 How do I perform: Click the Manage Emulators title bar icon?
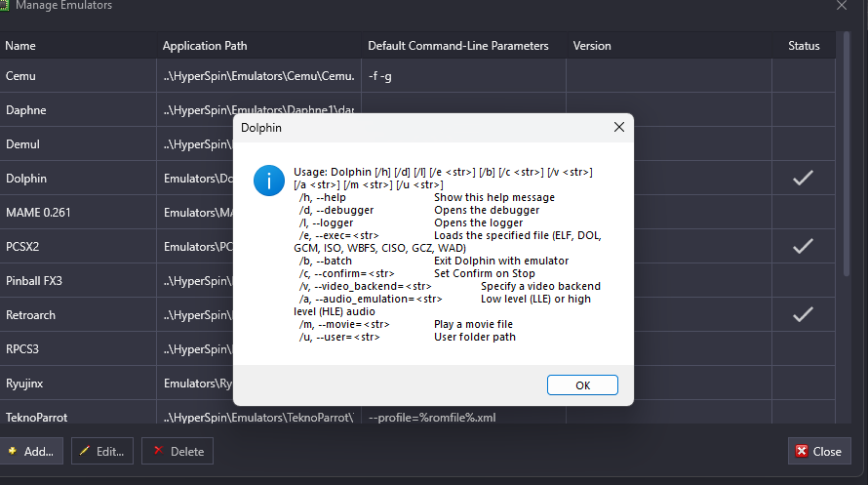pos(4,5)
